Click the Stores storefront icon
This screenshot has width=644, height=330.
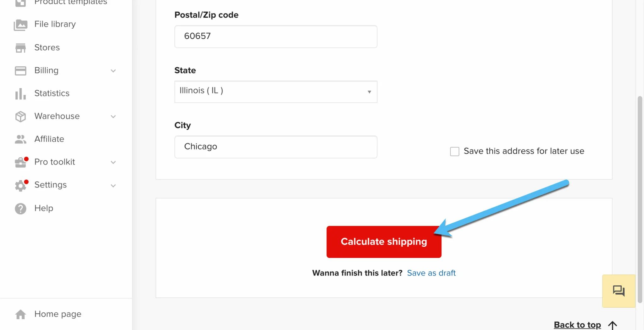pos(20,48)
